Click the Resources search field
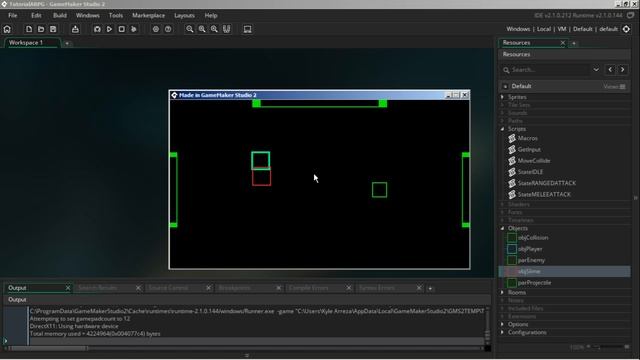The image size is (640, 360). pyautogui.click(x=545, y=70)
